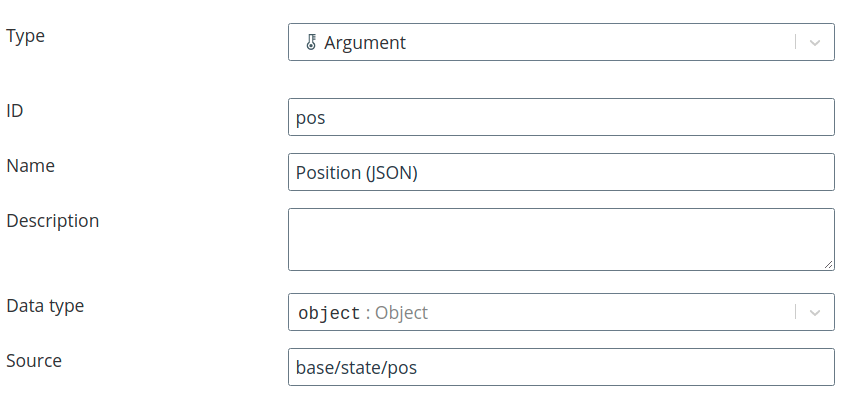Click the ID field label
This screenshot has height=402, width=846.
point(15,111)
